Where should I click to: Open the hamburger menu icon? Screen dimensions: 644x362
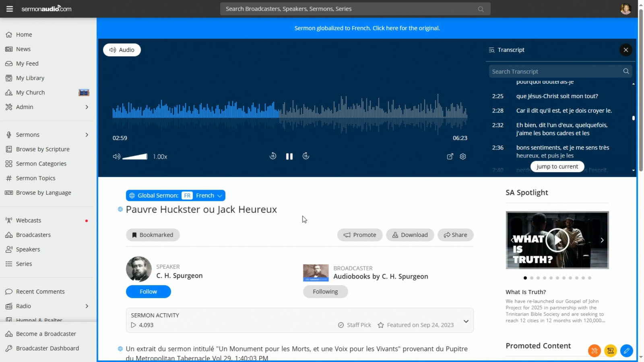pos(10,9)
